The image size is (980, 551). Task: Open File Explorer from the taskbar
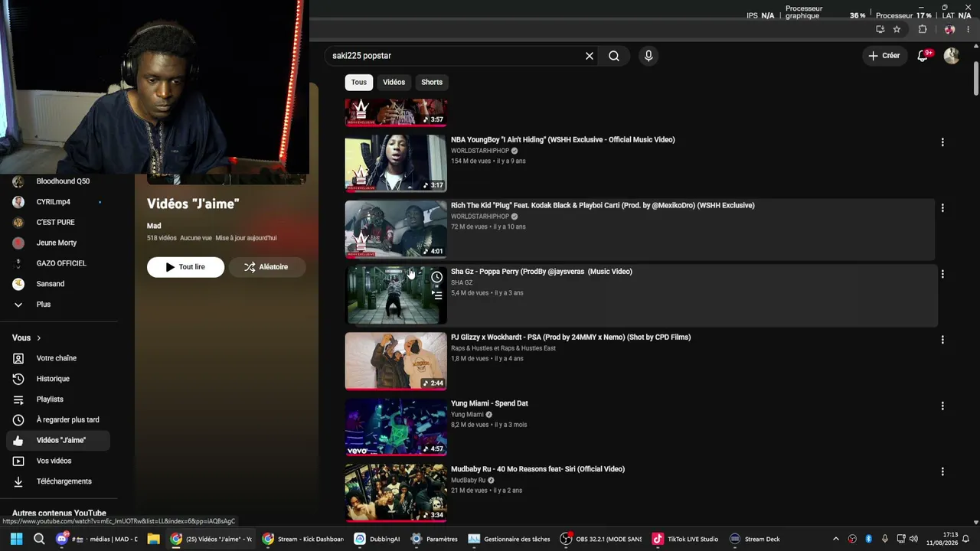[153, 539]
